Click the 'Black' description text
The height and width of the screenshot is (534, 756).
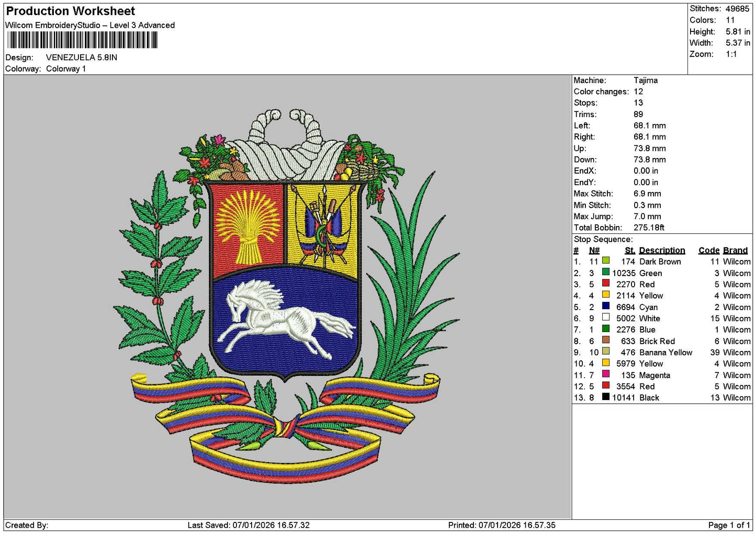[x=649, y=397]
